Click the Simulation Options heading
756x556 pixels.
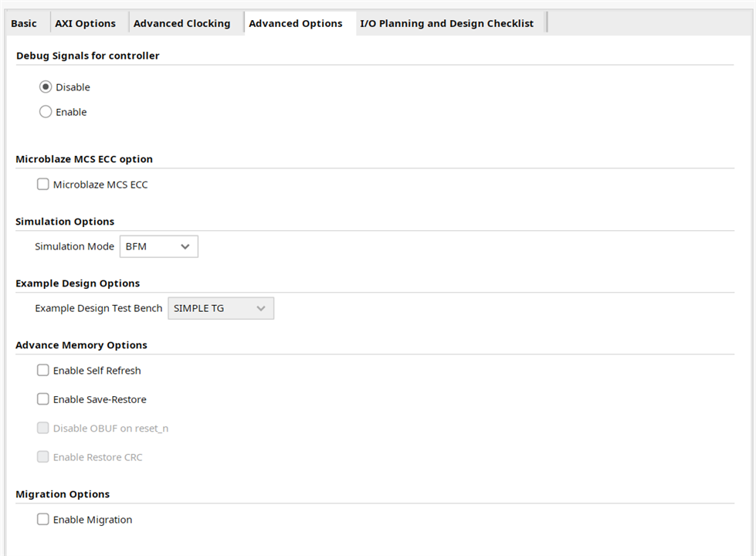click(x=65, y=222)
